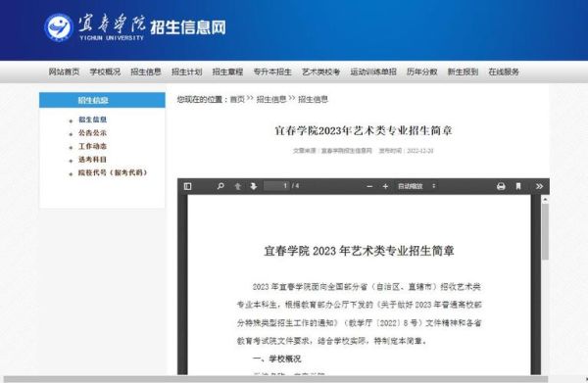Open the 自动缩放 zoom dropdown
This screenshot has width=588, height=383.
pos(416,186)
